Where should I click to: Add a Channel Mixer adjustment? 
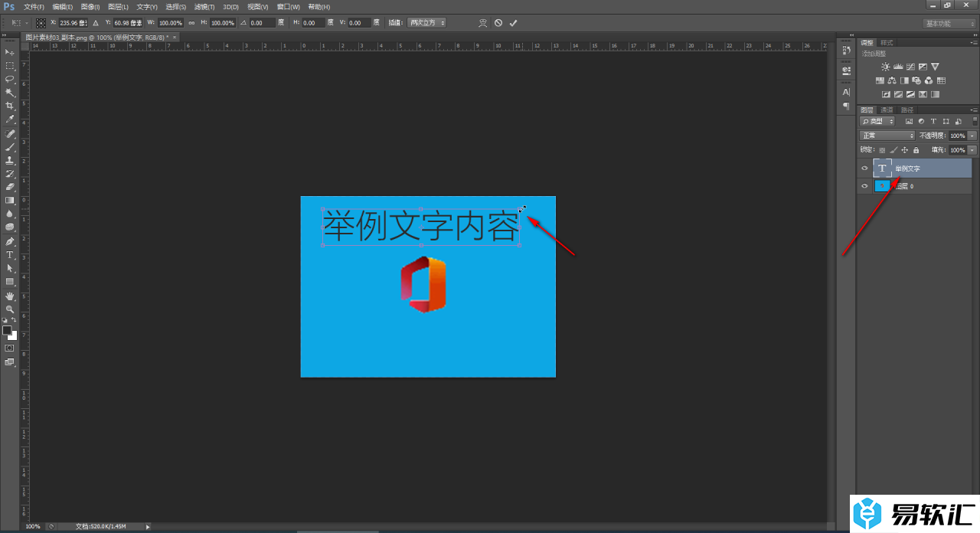pyautogui.click(x=929, y=80)
